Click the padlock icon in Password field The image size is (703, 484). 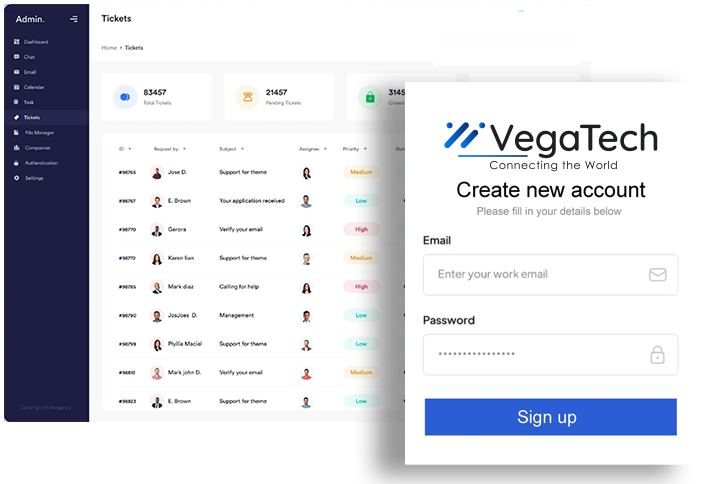(657, 354)
